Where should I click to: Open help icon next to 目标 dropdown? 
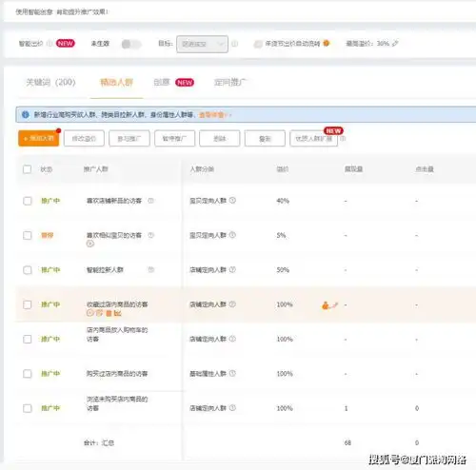(234, 44)
